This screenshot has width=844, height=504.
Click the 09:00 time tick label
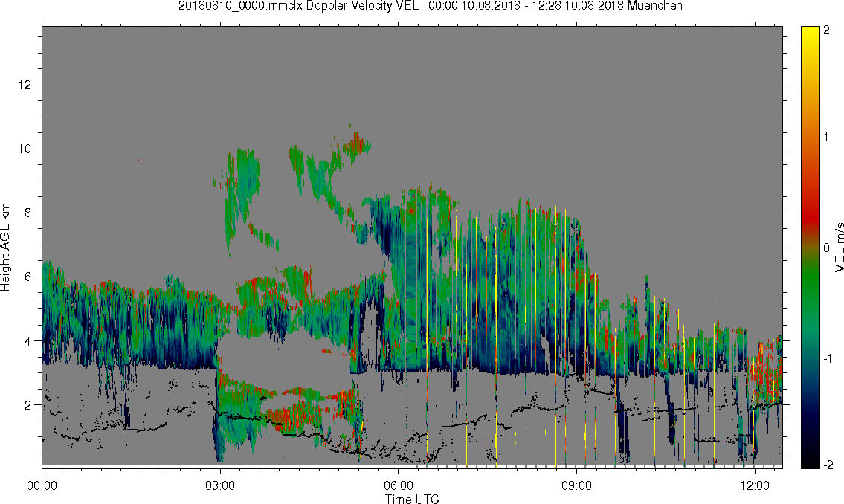(576, 485)
